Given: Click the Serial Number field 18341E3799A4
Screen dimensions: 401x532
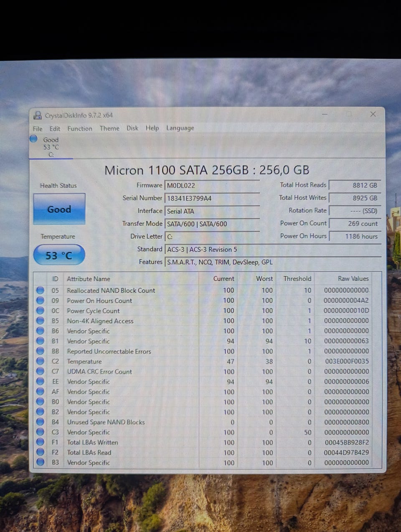Looking at the screenshot, I should click(212, 198).
